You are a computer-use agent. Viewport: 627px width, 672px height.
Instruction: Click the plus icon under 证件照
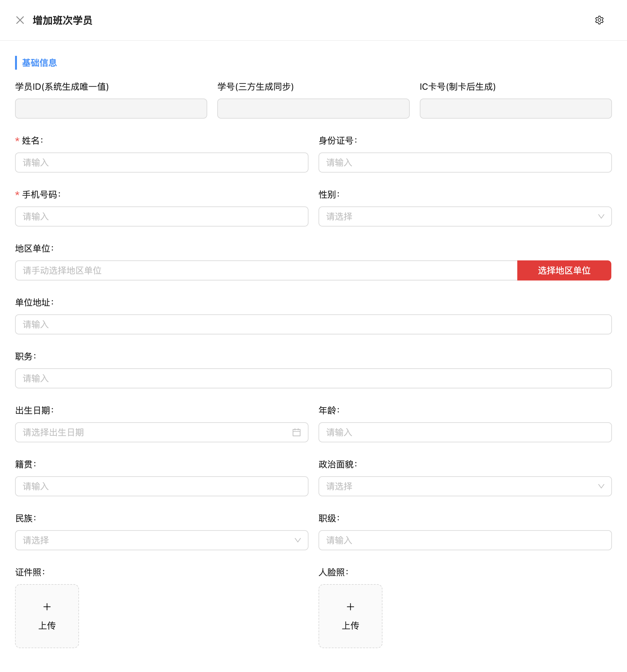tap(47, 607)
